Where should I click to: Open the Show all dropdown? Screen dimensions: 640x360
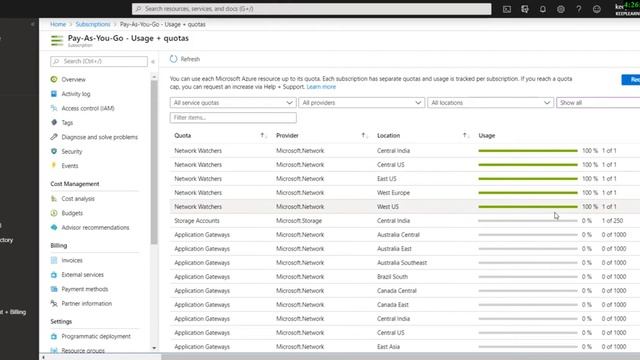coord(598,102)
